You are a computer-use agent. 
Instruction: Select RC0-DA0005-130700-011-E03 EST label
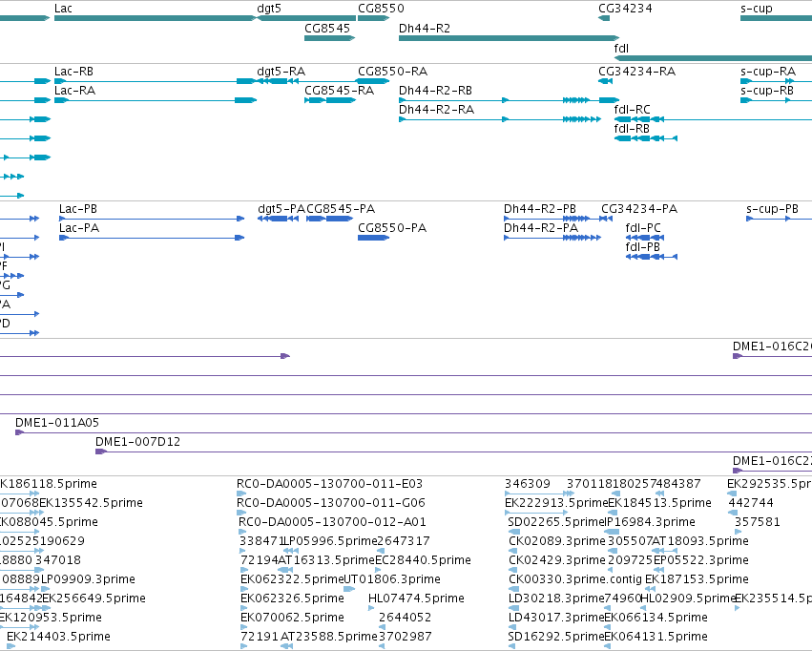[329, 484]
